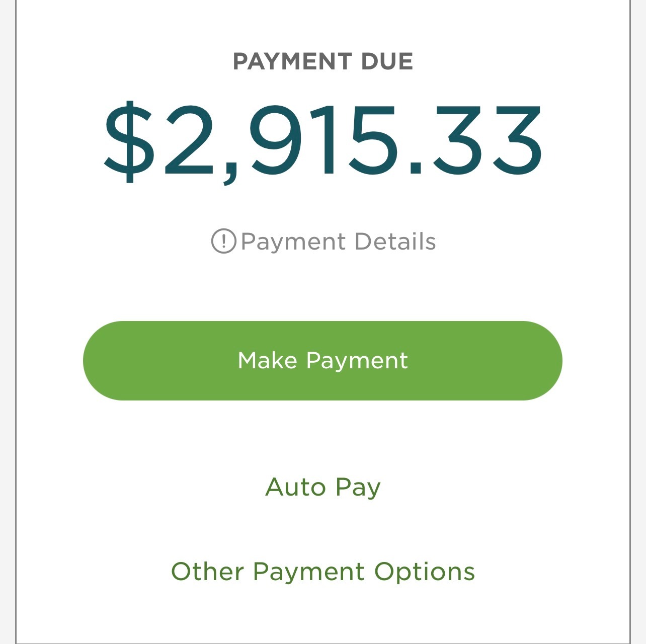The image size is (646, 644).
Task: Click the green Make Payment button
Action: pos(322,361)
